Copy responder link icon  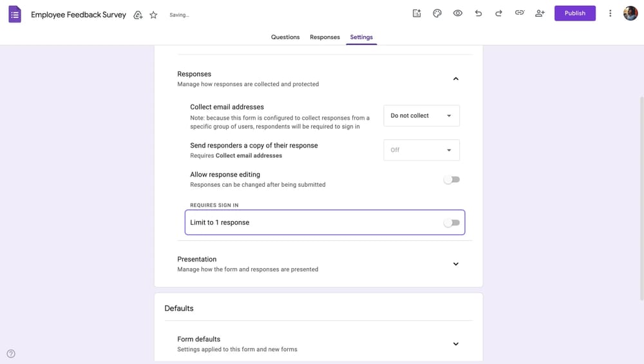pyautogui.click(x=519, y=13)
